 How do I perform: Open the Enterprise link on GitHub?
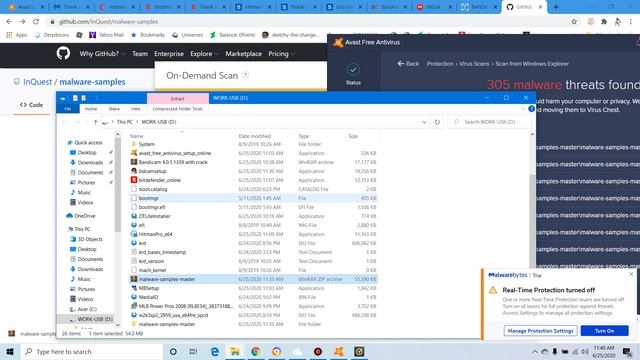[x=169, y=53]
